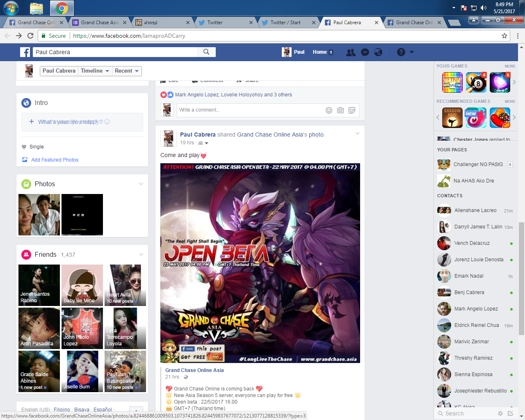Open File Explorer from taskbar
The width and height of the screenshot is (525, 420).
click(37, 8)
